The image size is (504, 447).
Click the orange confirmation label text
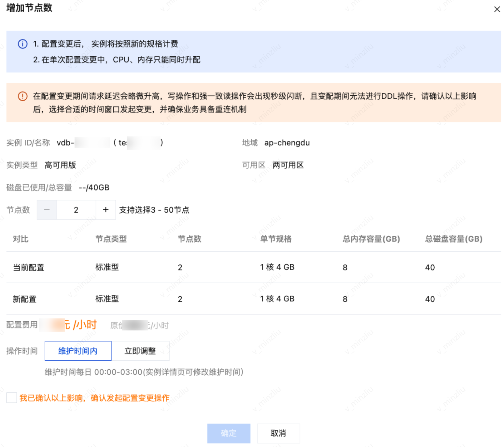(x=94, y=398)
